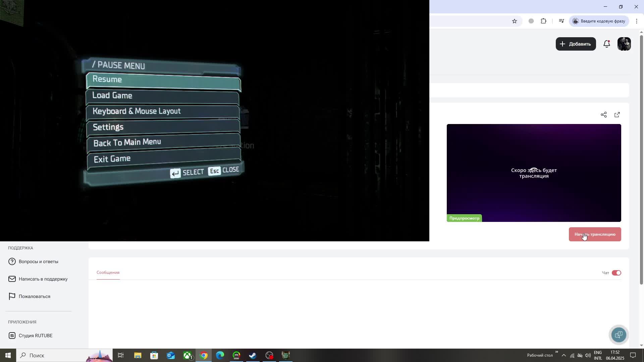Open stream in new window icon
This screenshot has height=362, width=644.
click(617, 115)
